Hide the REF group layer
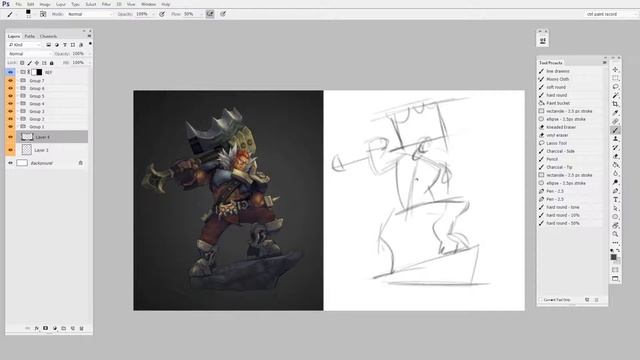Viewport: 640px width, 360px height. (x=10, y=72)
